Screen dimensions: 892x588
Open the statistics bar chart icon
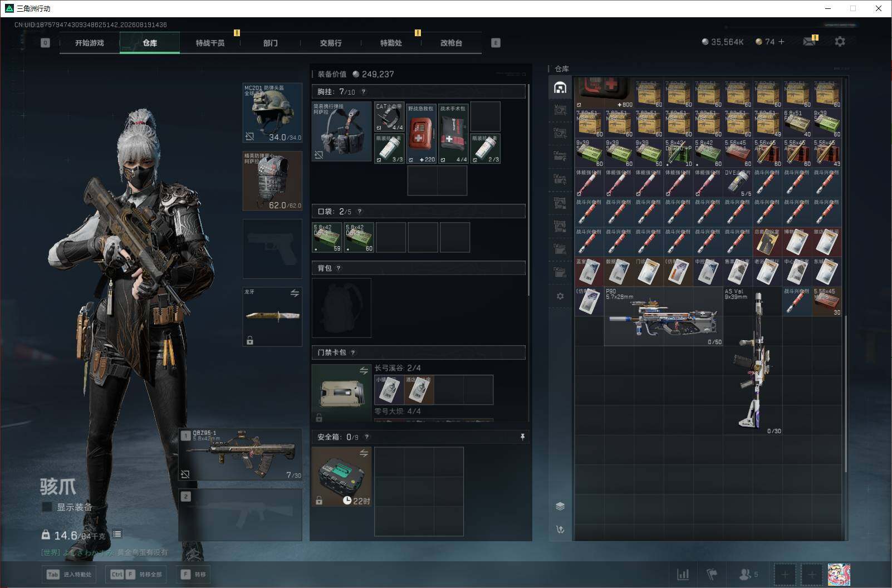click(x=683, y=574)
